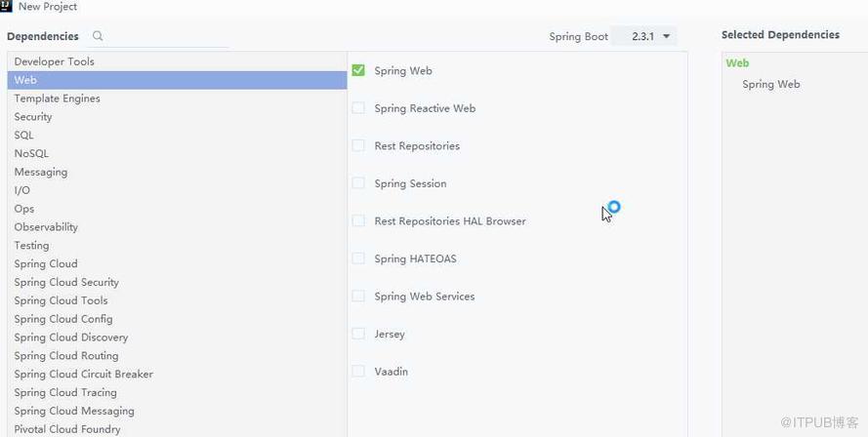Screen dimensions: 868x437
Task: Click the dependencies search field
Action: (x=166, y=36)
